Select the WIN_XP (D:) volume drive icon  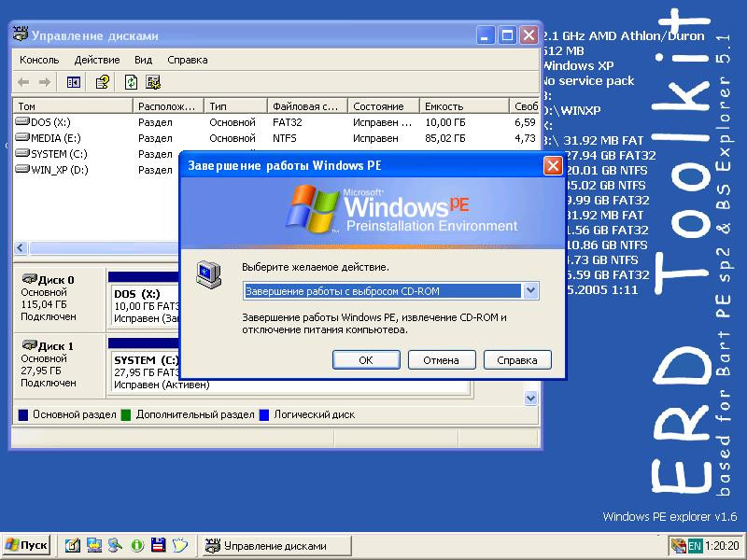coord(22,169)
